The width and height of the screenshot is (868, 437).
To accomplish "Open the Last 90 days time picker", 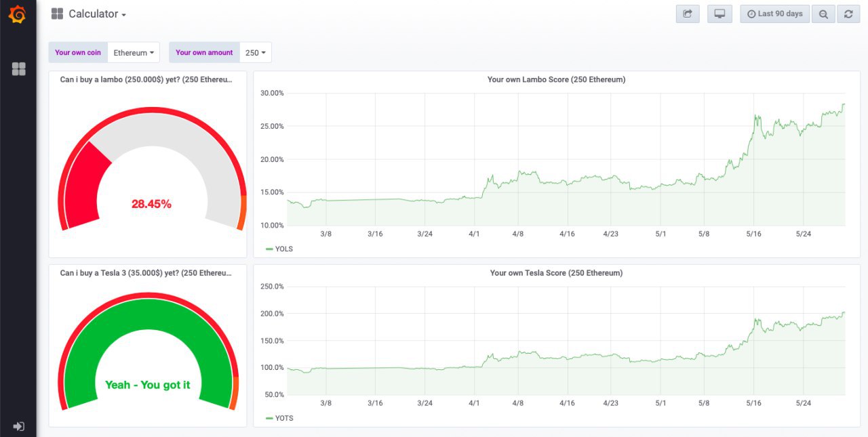I will 774,14.
